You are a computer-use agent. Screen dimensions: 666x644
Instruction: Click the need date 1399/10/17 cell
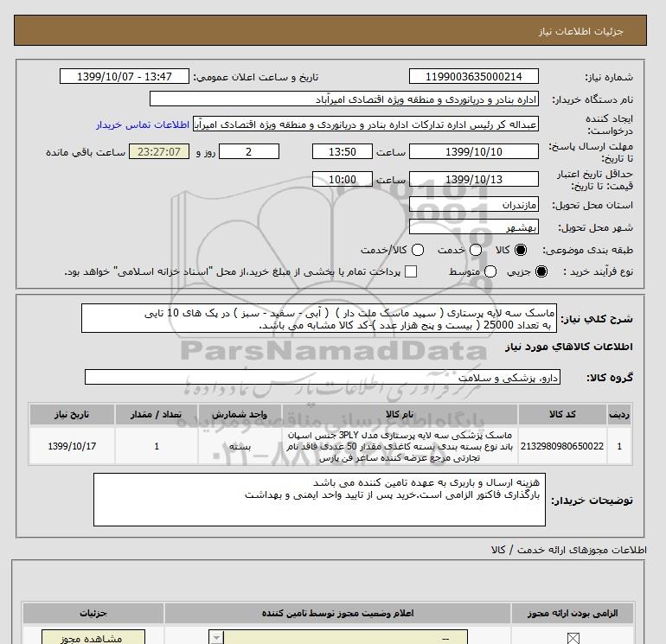[72, 446]
